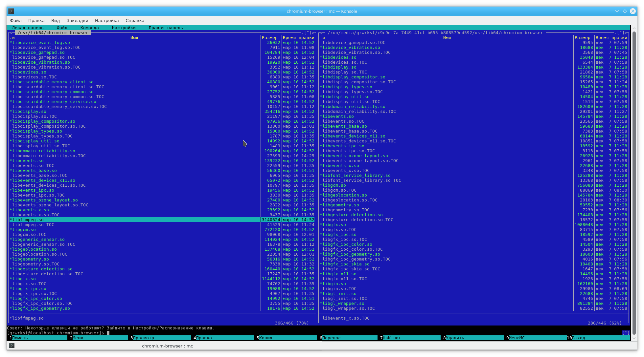Open the mc 'Команда' menu

coord(89,28)
